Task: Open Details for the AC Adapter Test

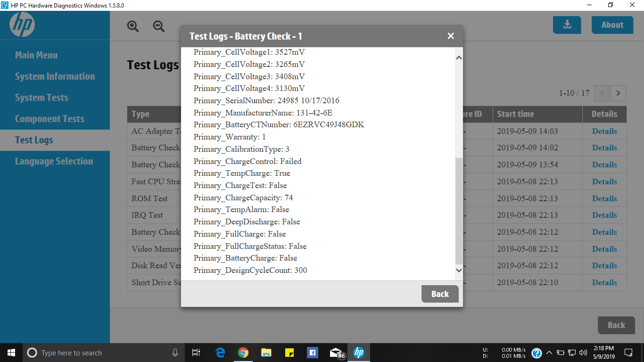Action: click(604, 131)
